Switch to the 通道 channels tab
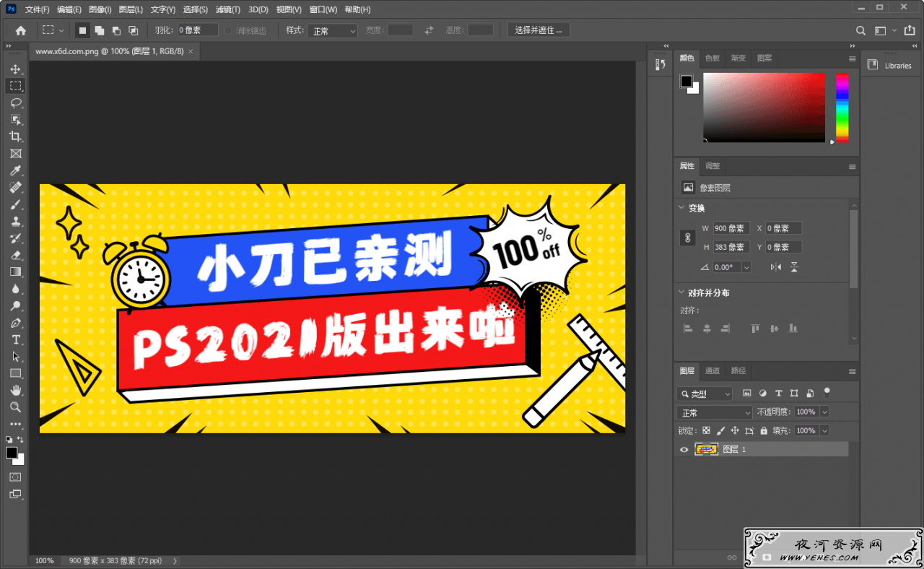 coord(712,371)
